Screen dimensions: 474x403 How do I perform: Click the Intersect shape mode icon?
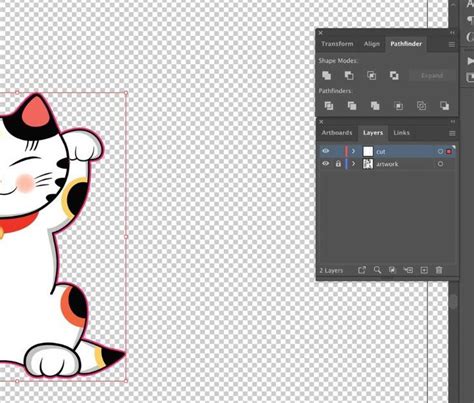coord(372,76)
